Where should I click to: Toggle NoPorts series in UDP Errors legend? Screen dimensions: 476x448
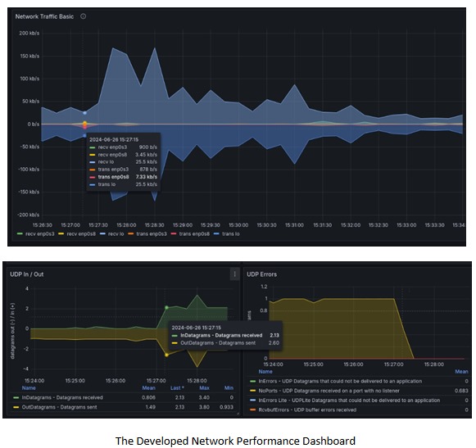(329, 391)
